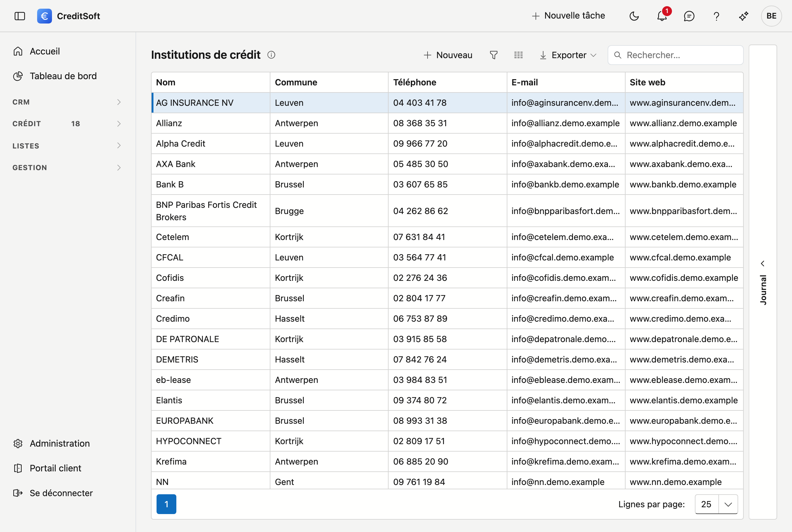792x532 pixels.
Task: Open help question mark icon
Action: [716, 16]
